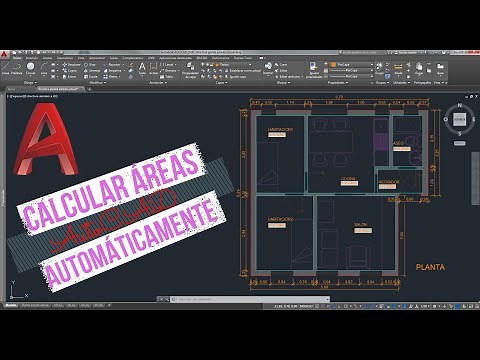The height and width of the screenshot is (360, 480).
Task: Click the command line input field
Action: 250,299
